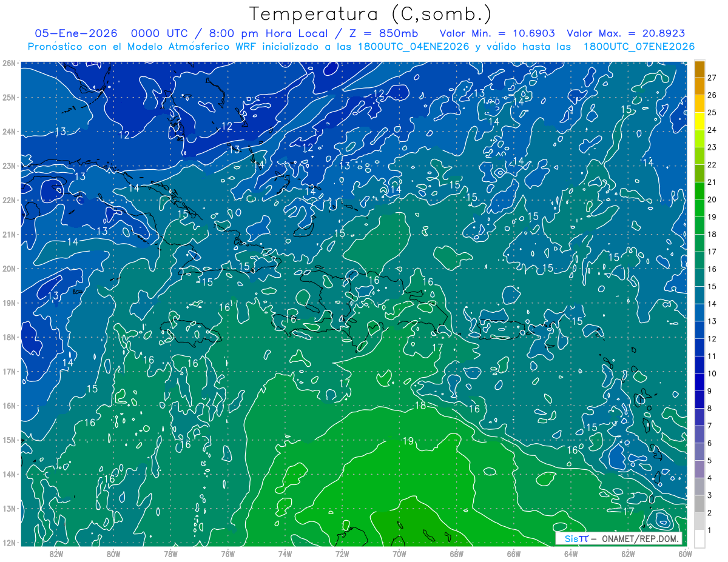Click the "Valor Max. = 20.8923" reading

click(626, 33)
